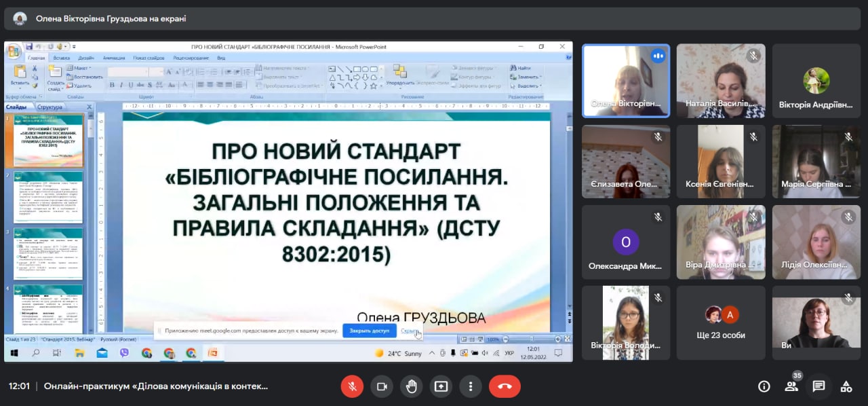
Task: Open the Анимация ribbon tab
Action: [114, 58]
